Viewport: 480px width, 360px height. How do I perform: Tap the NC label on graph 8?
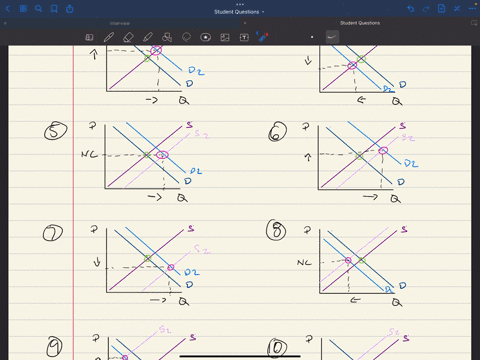(304, 262)
